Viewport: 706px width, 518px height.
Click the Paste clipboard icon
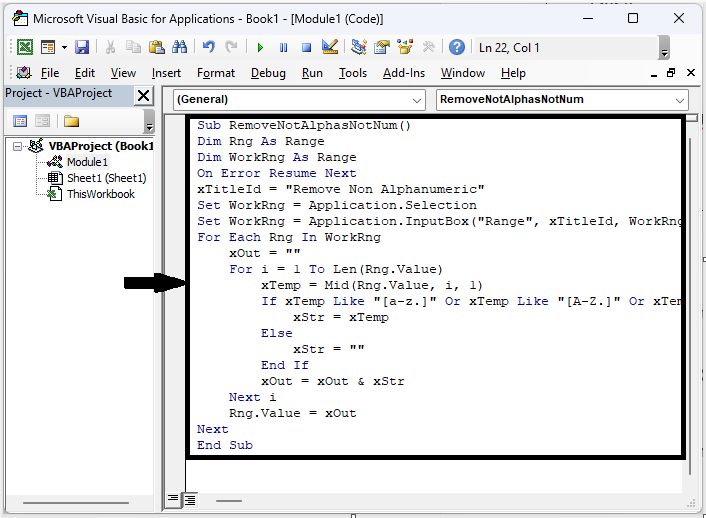point(156,47)
